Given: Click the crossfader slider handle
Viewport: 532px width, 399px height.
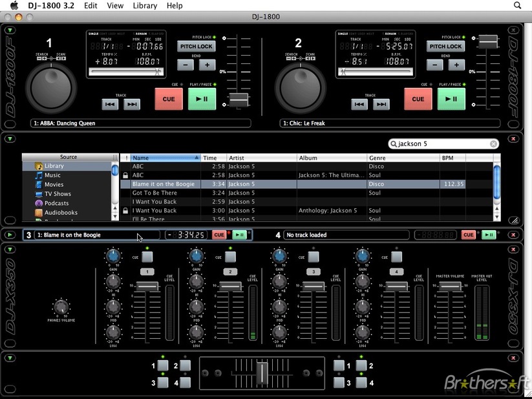Looking at the screenshot, I should 262,372.
